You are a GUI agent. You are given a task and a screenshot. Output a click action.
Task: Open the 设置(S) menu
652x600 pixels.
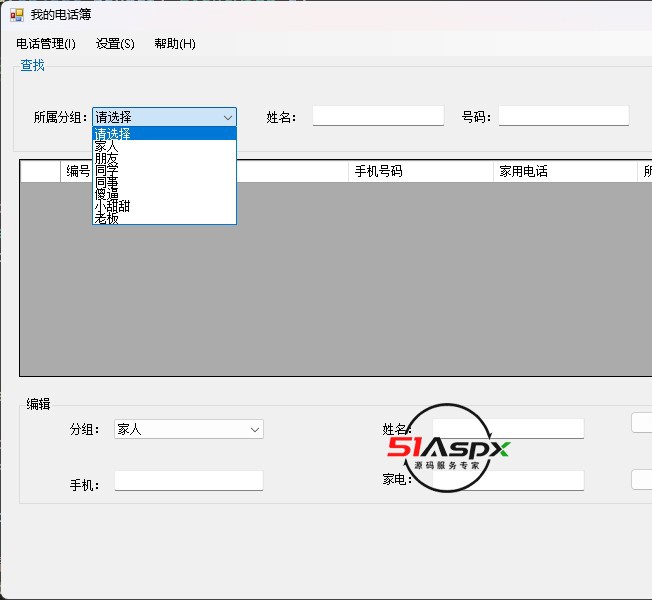(x=115, y=44)
